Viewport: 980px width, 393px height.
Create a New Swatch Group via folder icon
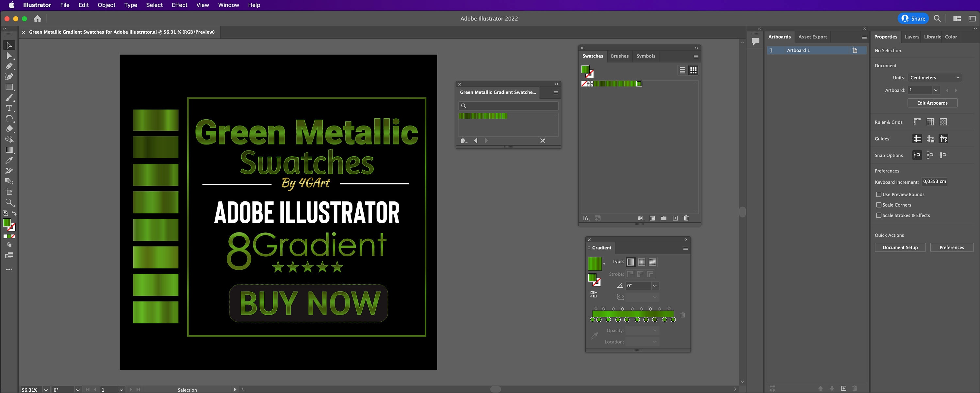663,218
